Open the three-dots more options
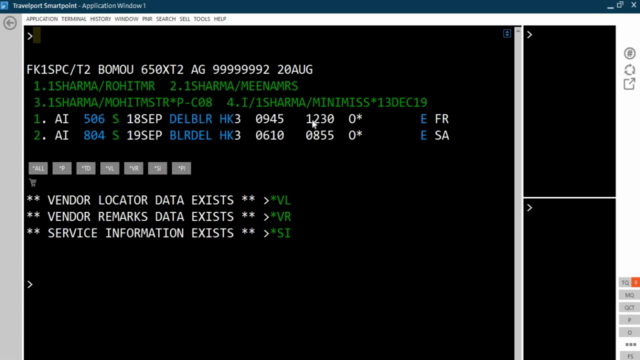Screen dimensions: 640x360 click(630, 344)
